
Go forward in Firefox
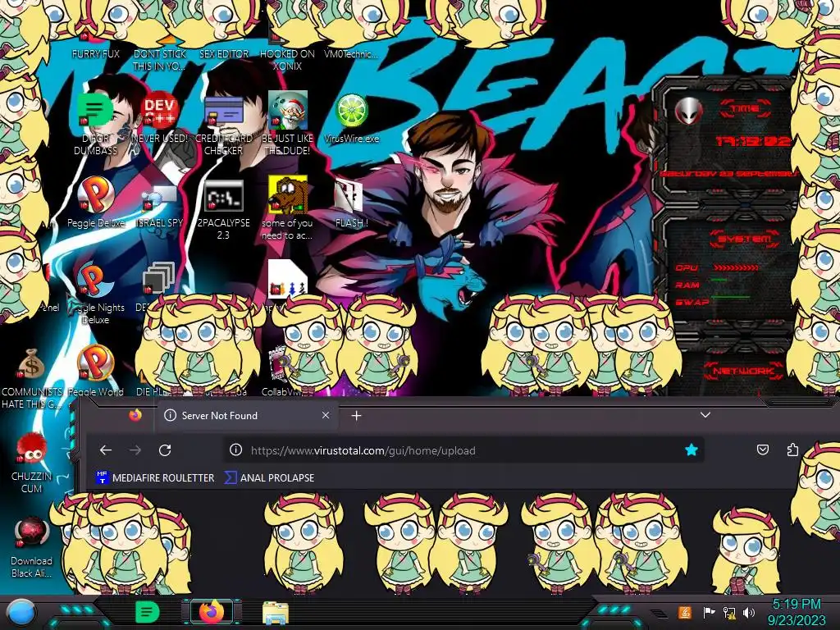pyautogui.click(x=135, y=450)
